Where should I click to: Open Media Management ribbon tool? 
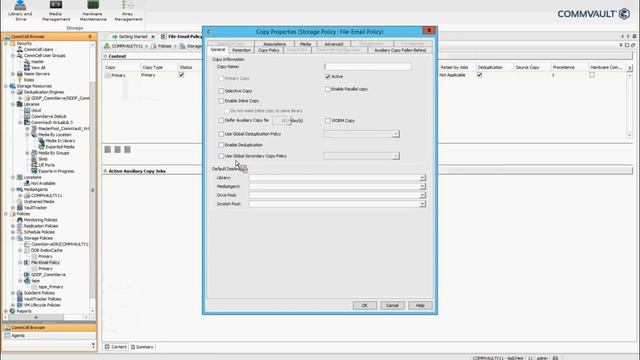coord(56,11)
